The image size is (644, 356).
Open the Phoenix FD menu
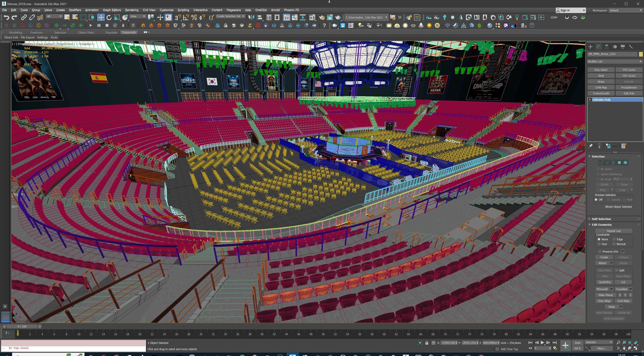pos(291,10)
